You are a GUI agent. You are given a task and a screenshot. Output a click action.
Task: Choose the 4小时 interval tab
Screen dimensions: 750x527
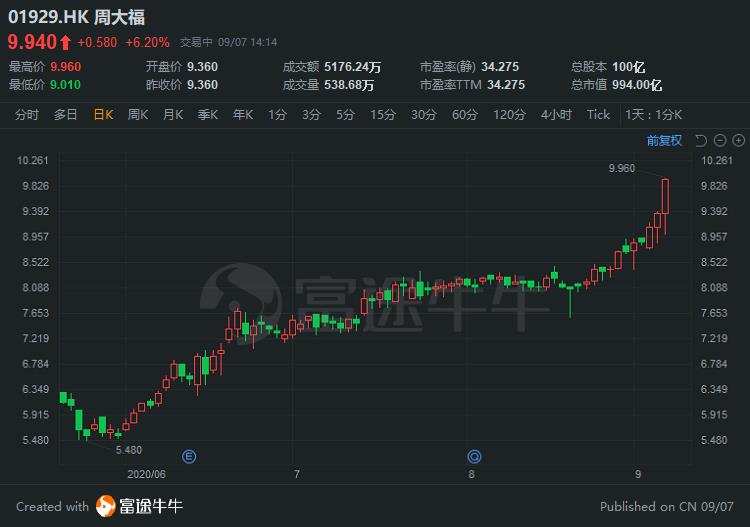click(x=556, y=115)
